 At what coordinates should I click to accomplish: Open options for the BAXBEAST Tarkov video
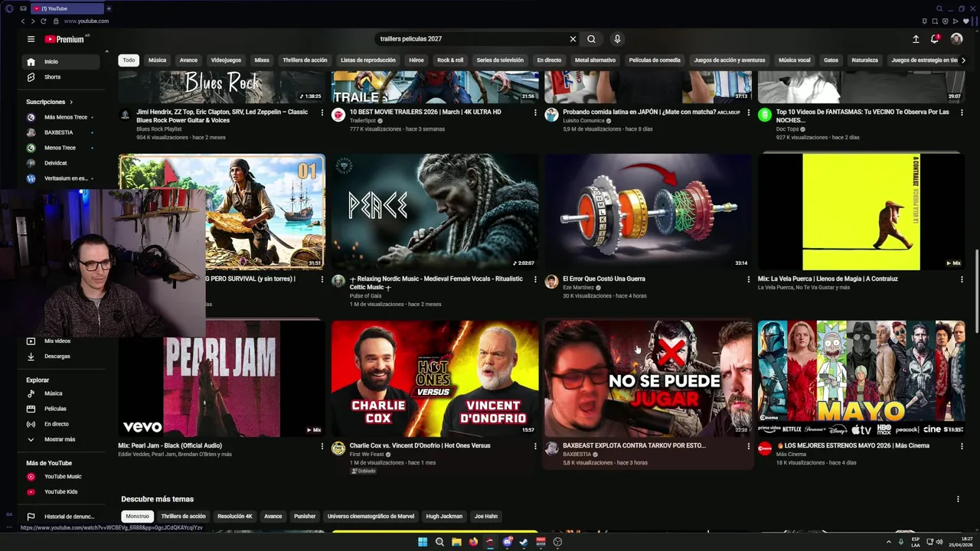748,446
